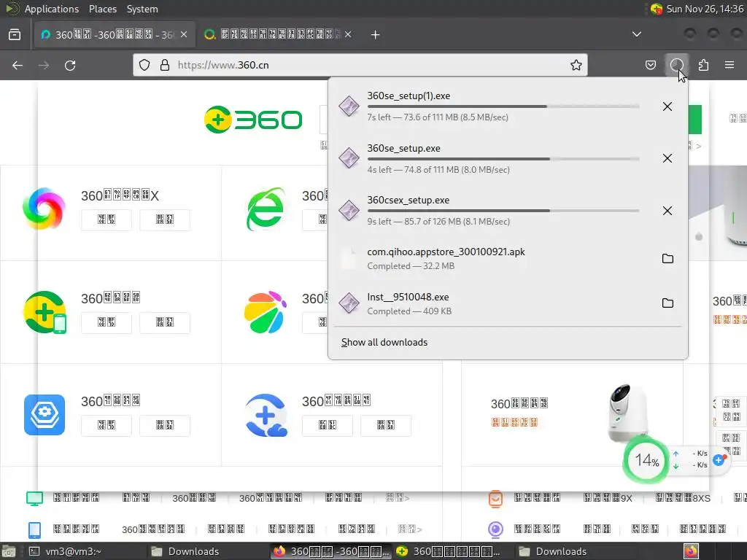Go forward to next page
Screen dimensions: 747x560
click(x=44, y=65)
